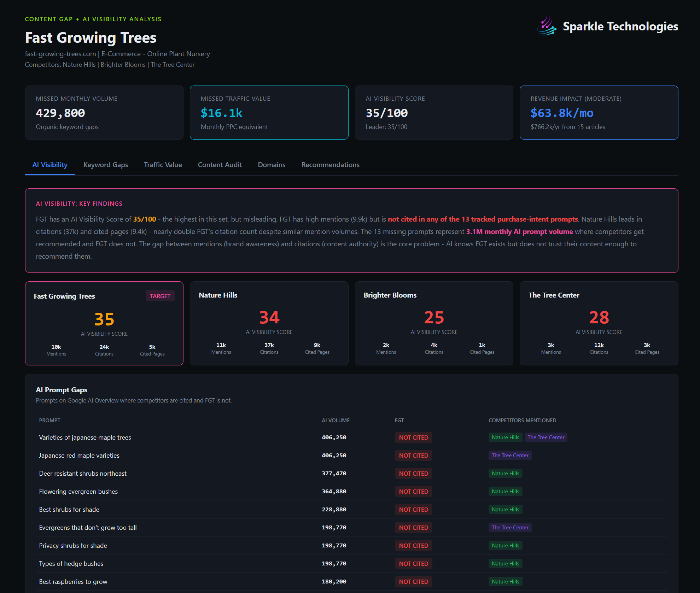Open the Keyword Gaps tab
This screenshot has width=700, height=593.
[x=106, y=165]
